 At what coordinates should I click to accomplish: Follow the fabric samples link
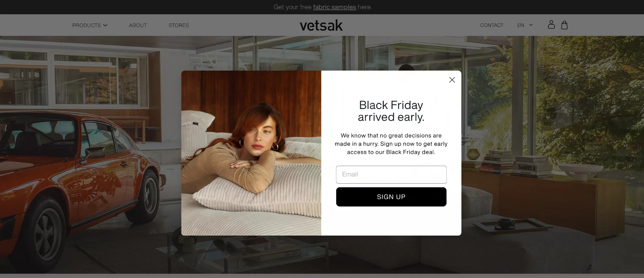(334, 7)
